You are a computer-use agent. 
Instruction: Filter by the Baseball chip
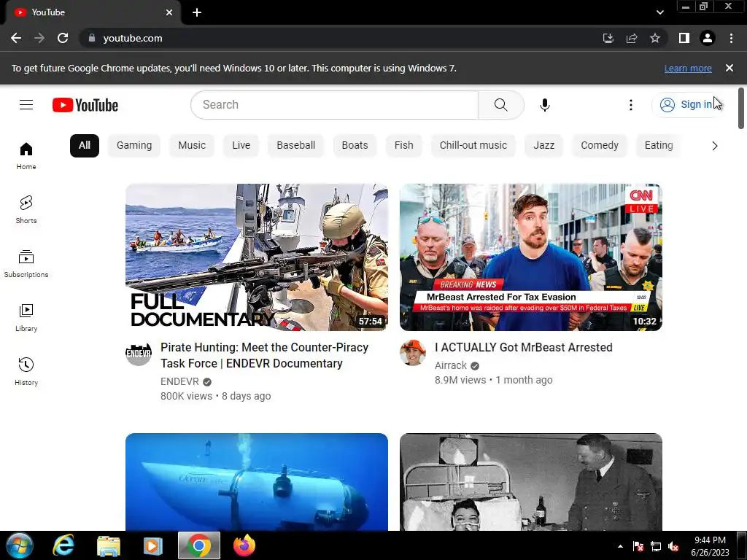(296, 146)
